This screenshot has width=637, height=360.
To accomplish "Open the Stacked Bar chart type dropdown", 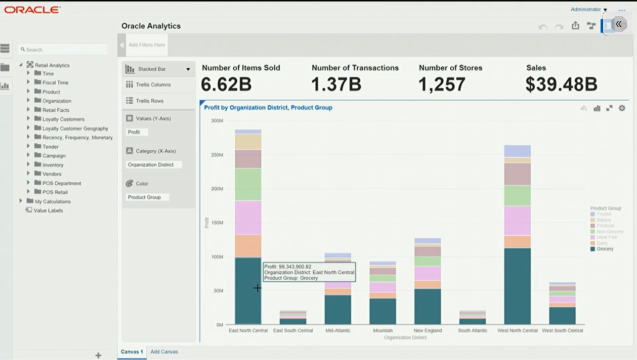I will tap(158, 69).
